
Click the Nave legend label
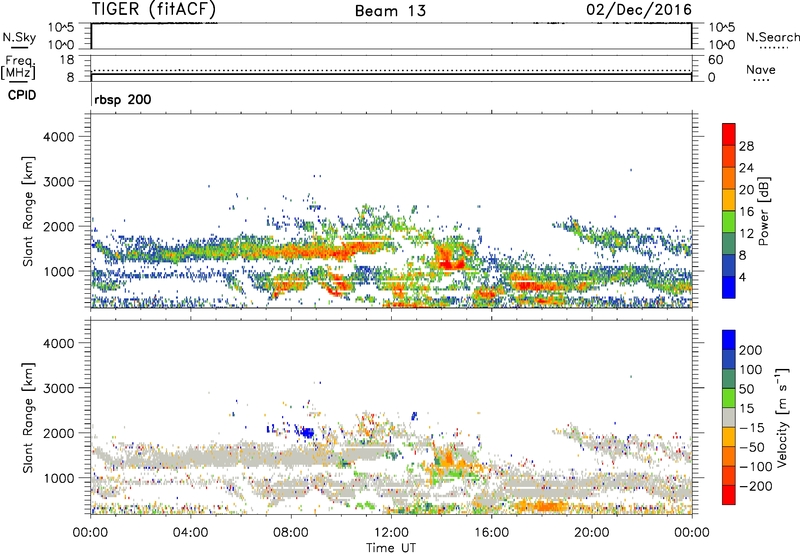click(x=761, y=69)
